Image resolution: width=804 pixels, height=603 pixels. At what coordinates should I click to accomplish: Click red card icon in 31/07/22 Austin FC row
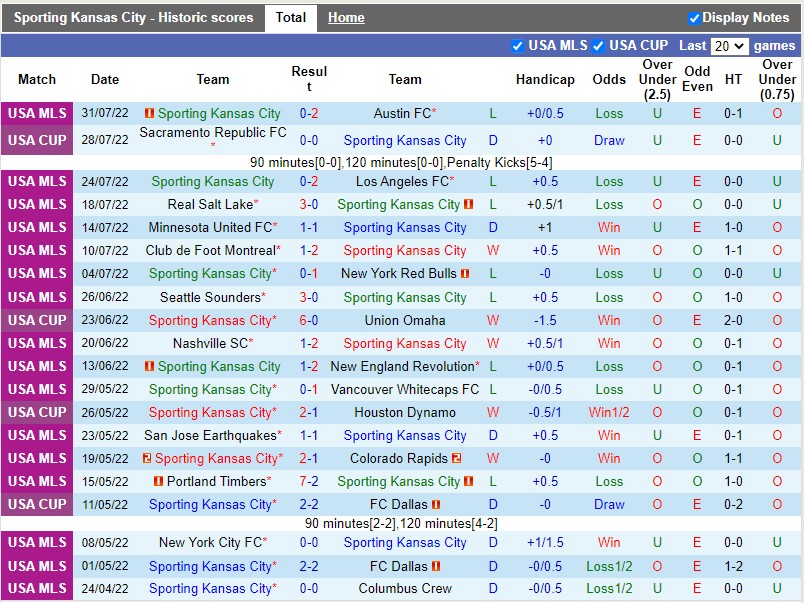(149, 114)
